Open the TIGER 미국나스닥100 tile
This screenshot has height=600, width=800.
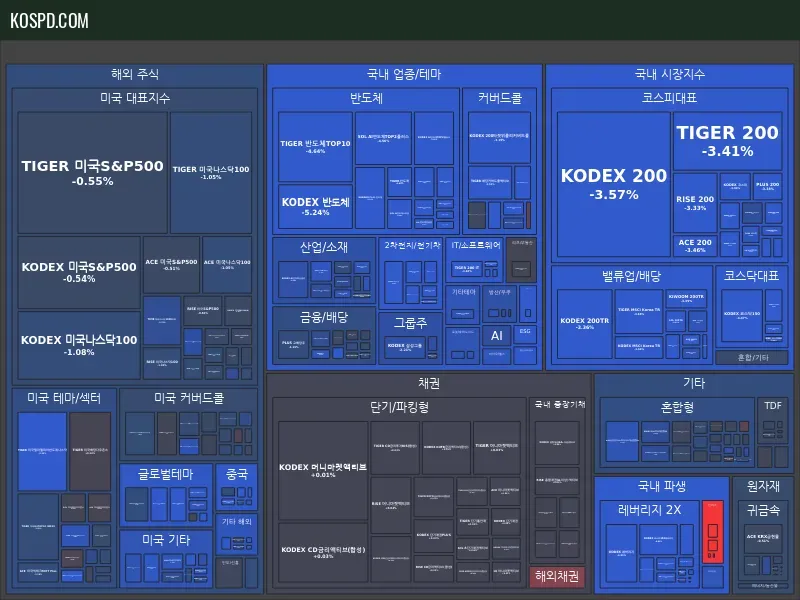coord(211,173)
